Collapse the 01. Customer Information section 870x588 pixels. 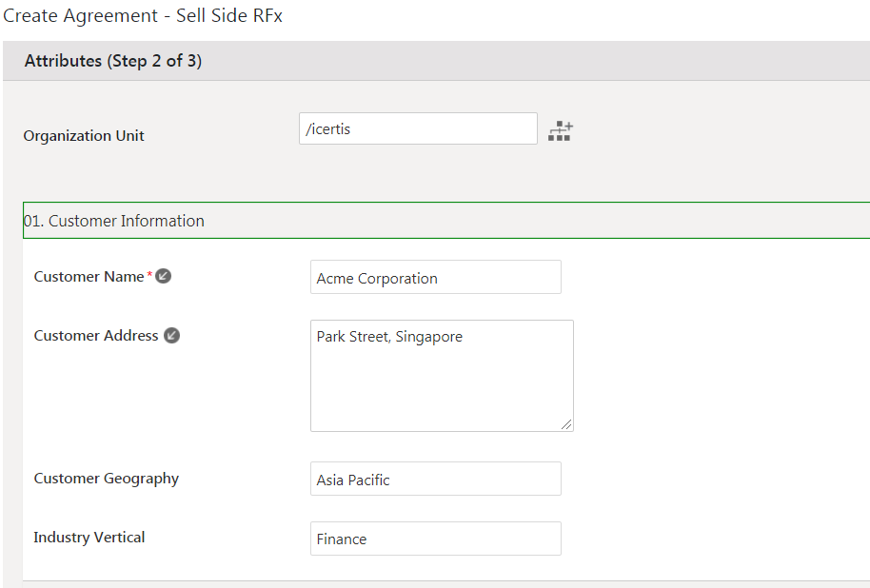tap(114, 221)
